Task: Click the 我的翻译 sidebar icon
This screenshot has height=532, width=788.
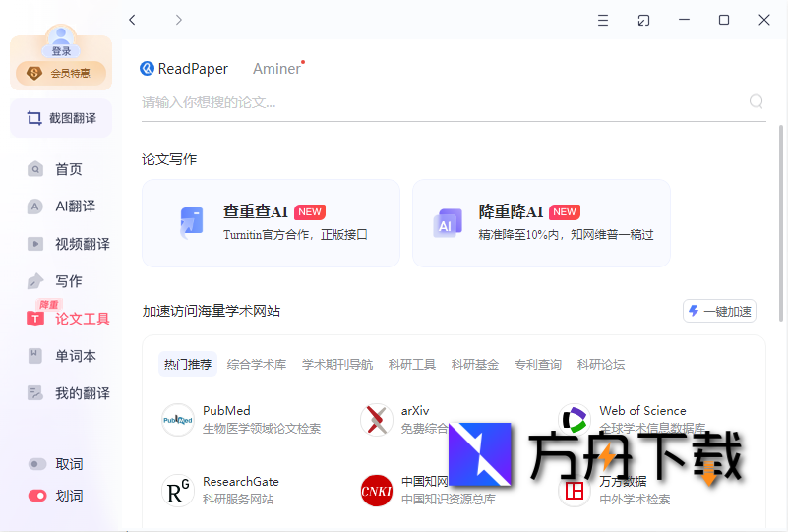Action: pyautogui.click(x=35, y=393)
